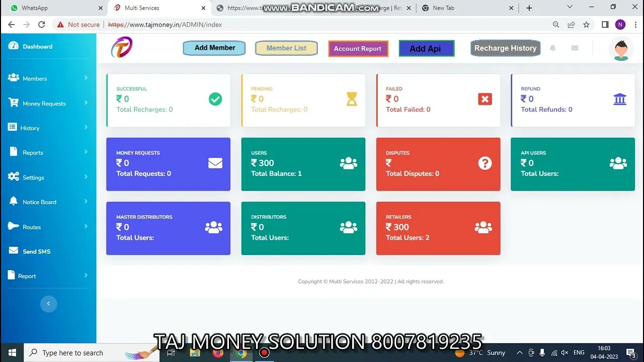
Task: Click the Settings gears icon in sidebar
Action: pyautogui.click(x=14, y=177)
